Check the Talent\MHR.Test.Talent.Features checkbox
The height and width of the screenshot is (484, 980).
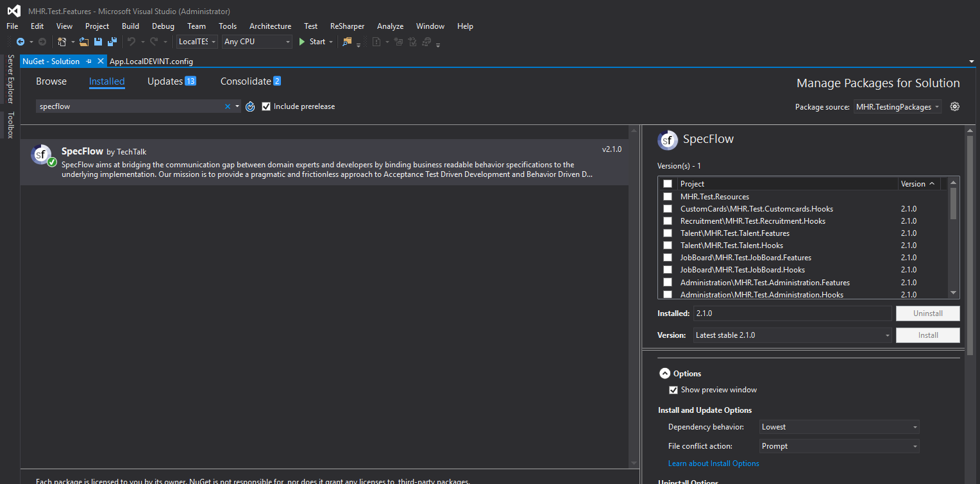(668, 233)
